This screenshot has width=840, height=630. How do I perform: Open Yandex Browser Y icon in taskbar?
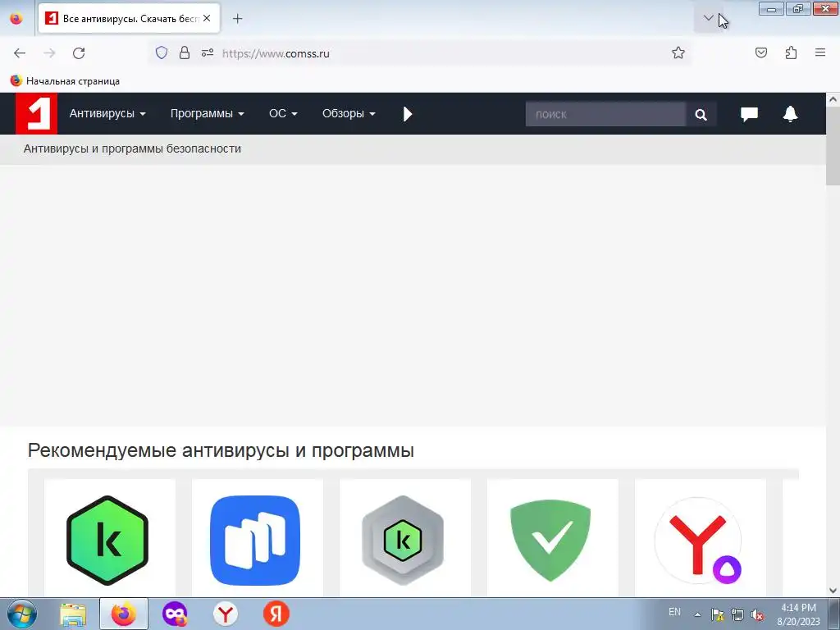coord(226,614)
